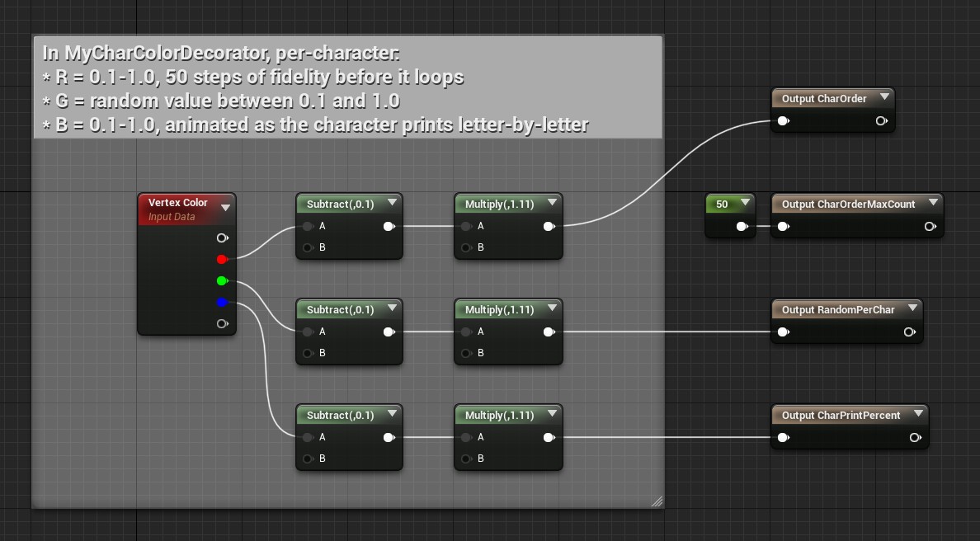
Task: Click the red channel output pin on Vertex Color
Action: coord(221,260)
